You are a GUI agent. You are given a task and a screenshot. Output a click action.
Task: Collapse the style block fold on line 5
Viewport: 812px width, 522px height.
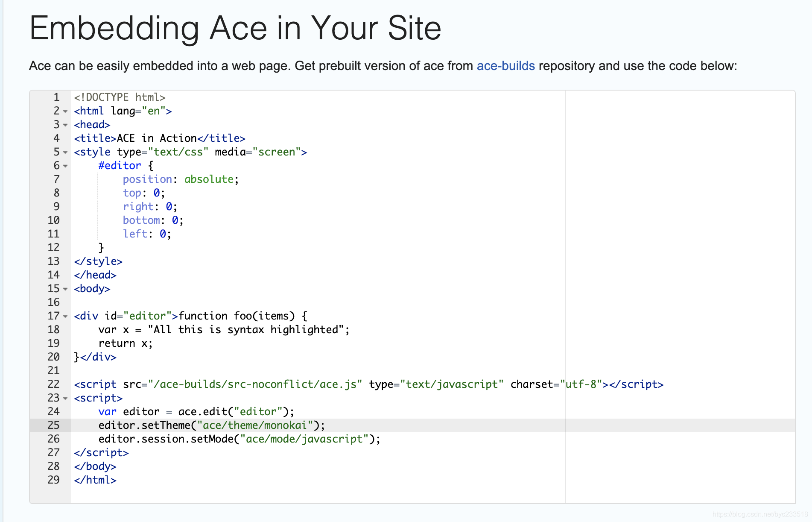65,152
